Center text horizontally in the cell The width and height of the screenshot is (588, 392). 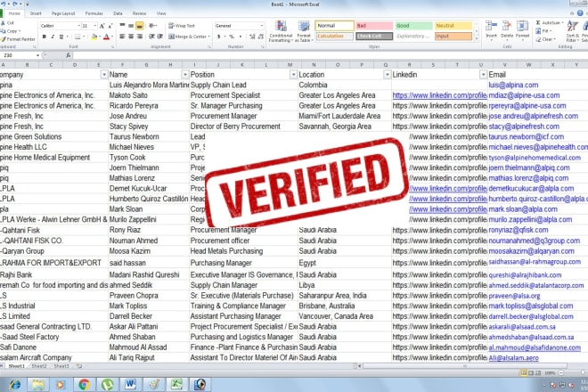[131, 37]
